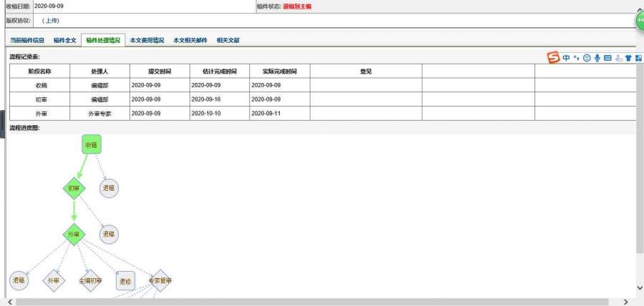Switch to the 本文相关邮件 tab
The height and width of the screenshot is (306, 644).
[190, 40]
